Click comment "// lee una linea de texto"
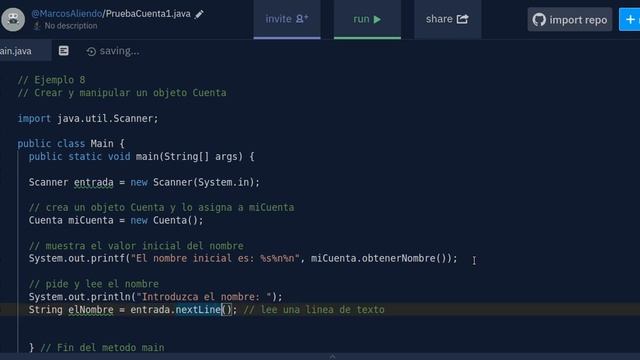The width and height of the screenshot is (640, 360). (313, 310)
